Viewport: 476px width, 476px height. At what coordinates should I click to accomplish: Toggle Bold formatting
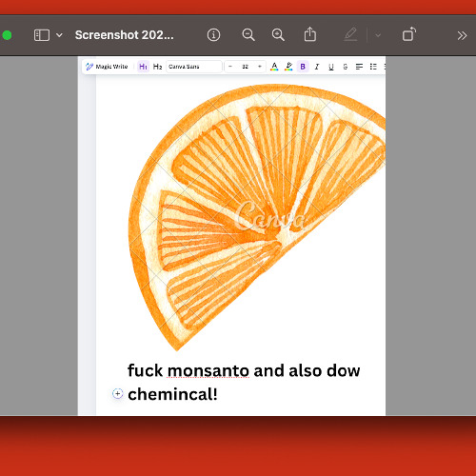click(x=303, y=67)
